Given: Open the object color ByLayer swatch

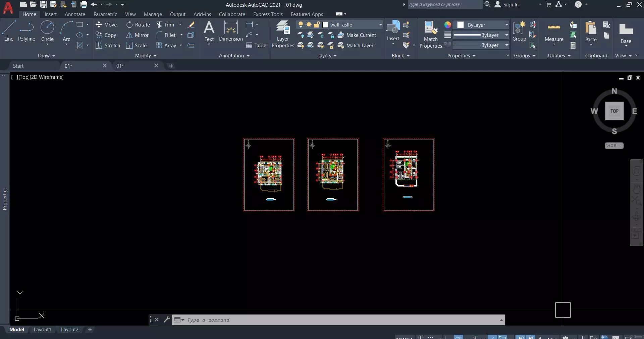Looking at the screenshot, I should (461, 25).
